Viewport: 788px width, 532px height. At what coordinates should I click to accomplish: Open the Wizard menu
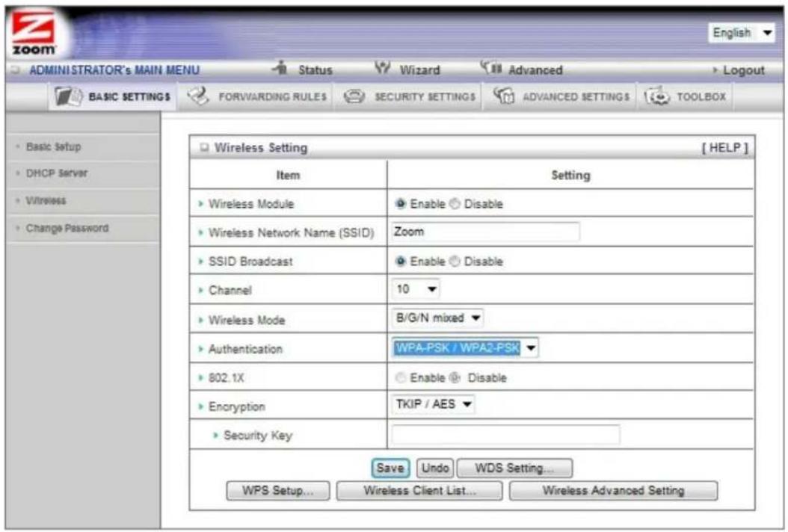(419, 70)
